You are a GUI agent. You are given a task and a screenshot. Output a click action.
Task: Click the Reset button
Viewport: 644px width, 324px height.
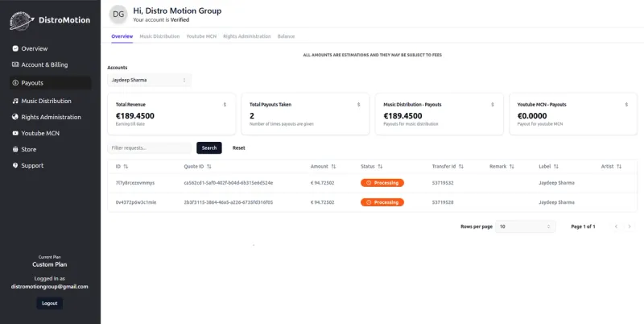click(238, 148)
